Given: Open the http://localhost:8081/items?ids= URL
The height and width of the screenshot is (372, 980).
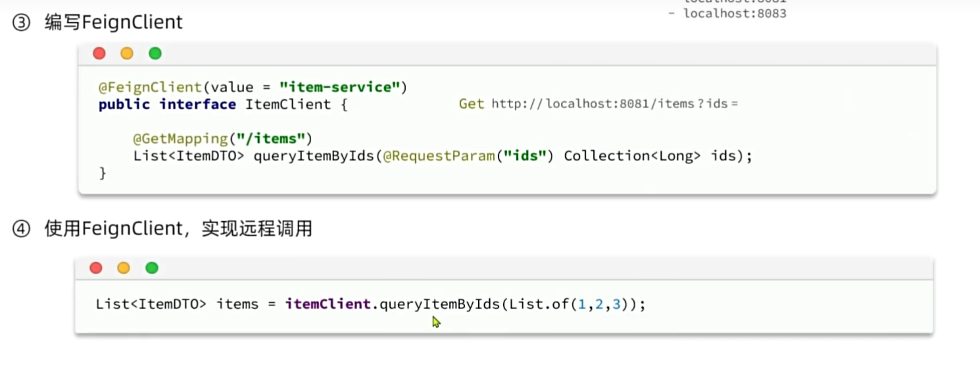Looking at the screenshot, I should click(614, 104).
